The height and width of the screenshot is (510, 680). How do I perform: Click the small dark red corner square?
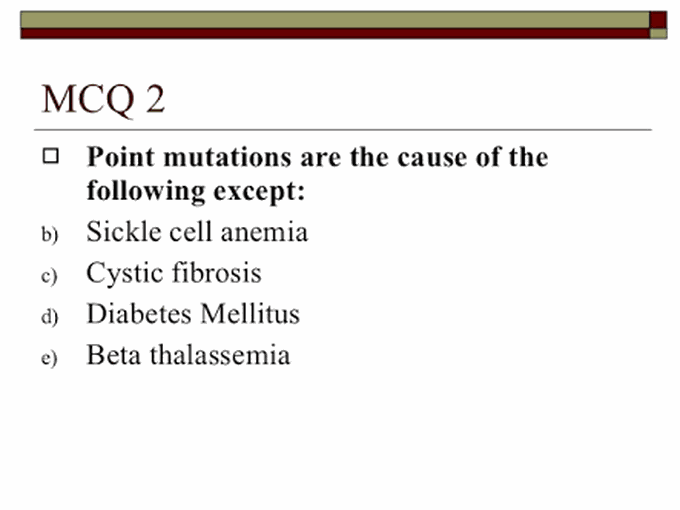pyautogui.click(x=658, y=20)
